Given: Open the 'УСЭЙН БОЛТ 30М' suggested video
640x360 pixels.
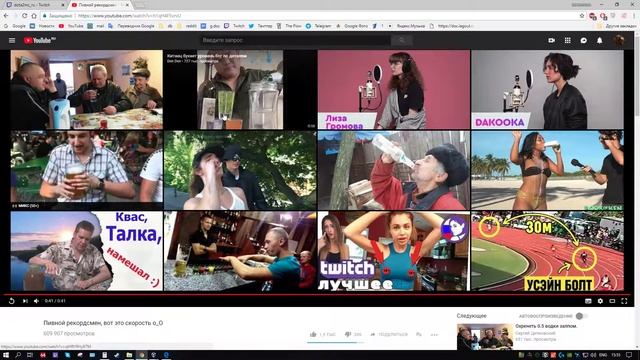Looking at the screenshot, I should (547, 251).
